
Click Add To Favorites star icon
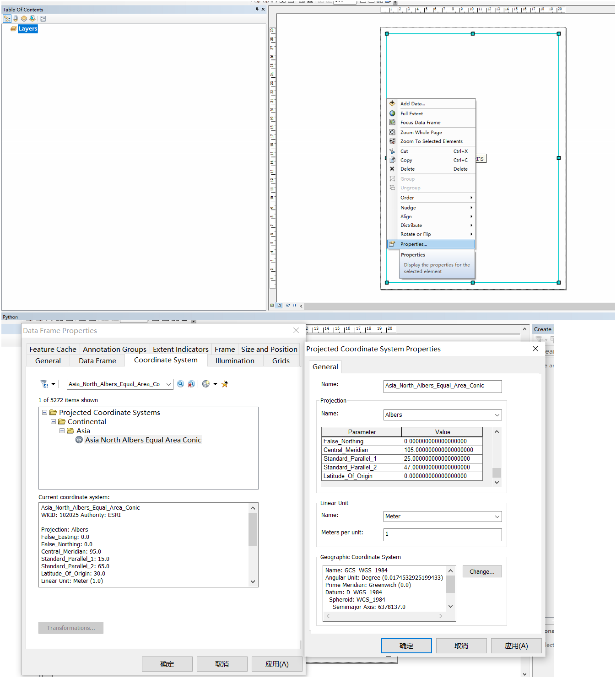pos(225,384)
